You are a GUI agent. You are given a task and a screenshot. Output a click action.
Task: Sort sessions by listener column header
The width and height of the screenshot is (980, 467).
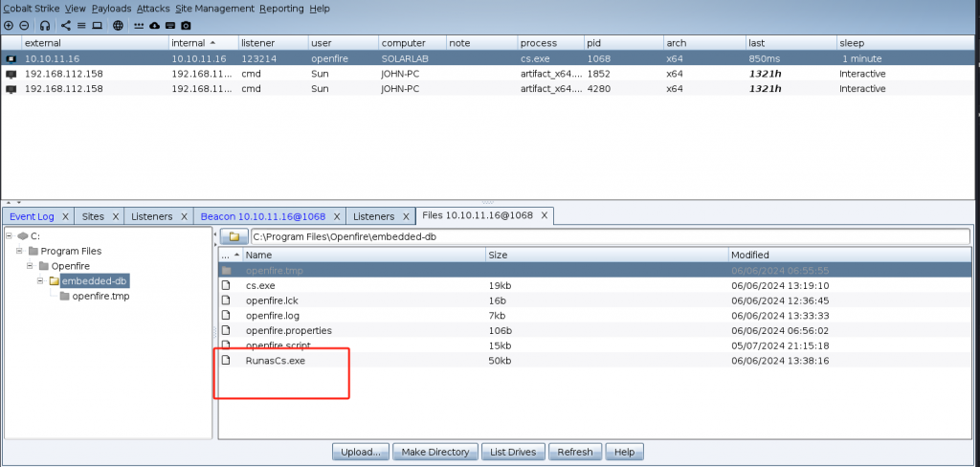pyautogui.click(x=274, y=43)
